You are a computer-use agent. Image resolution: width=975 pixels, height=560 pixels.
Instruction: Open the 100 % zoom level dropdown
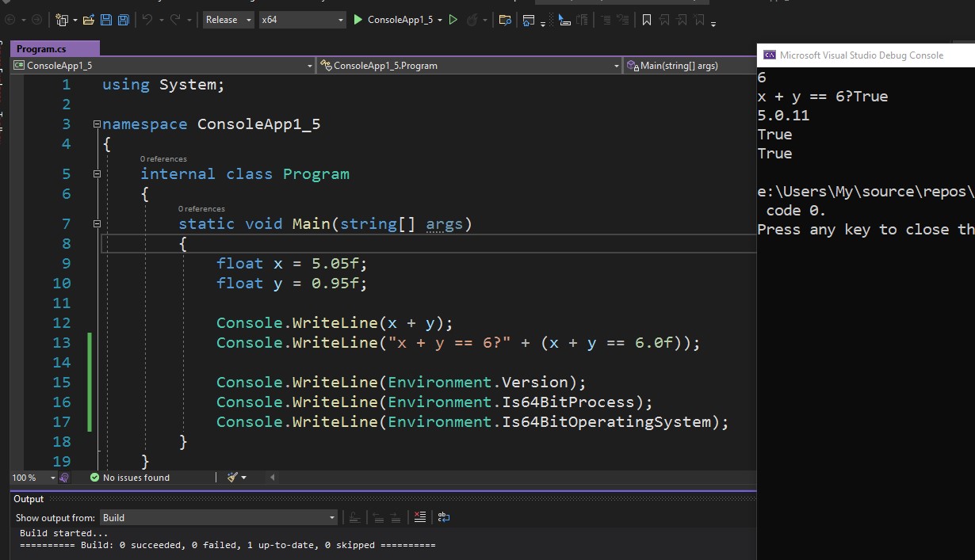coord(33,478)
